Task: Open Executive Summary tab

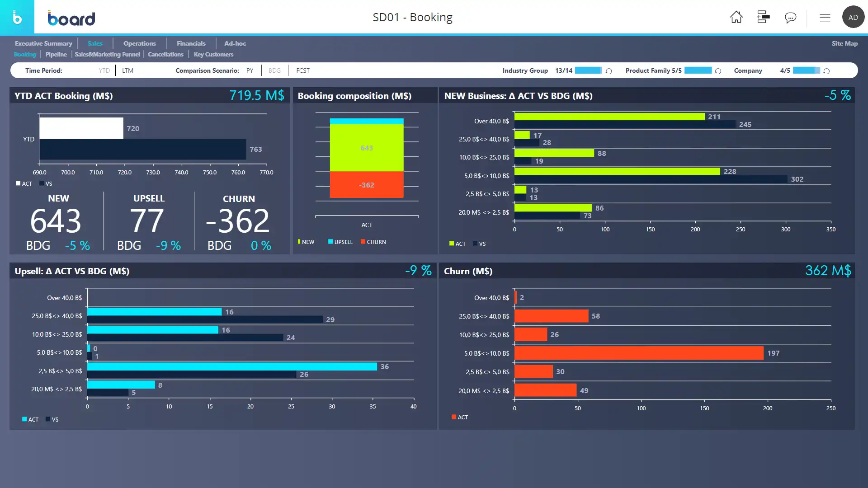Action: point(43,43)
